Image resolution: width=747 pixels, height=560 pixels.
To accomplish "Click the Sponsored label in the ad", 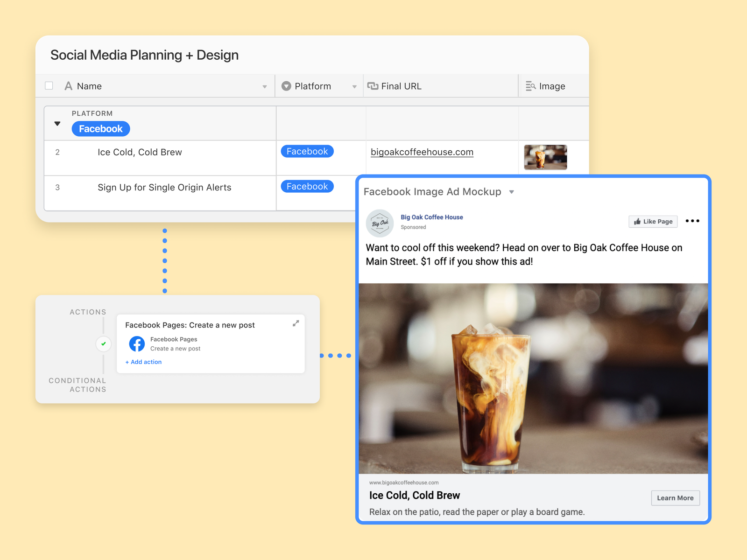I will (x=413, y=227).
